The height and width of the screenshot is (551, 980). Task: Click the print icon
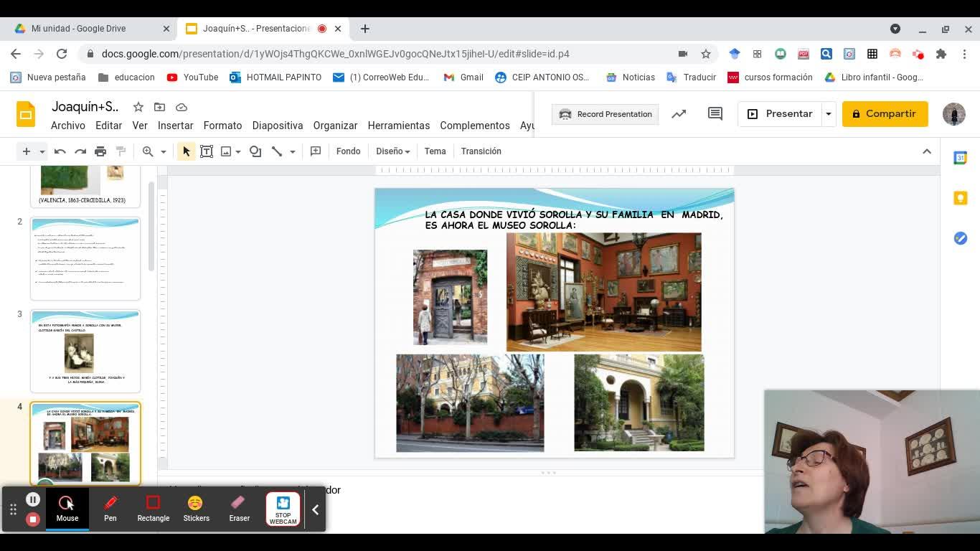click(x=100, y=151)
